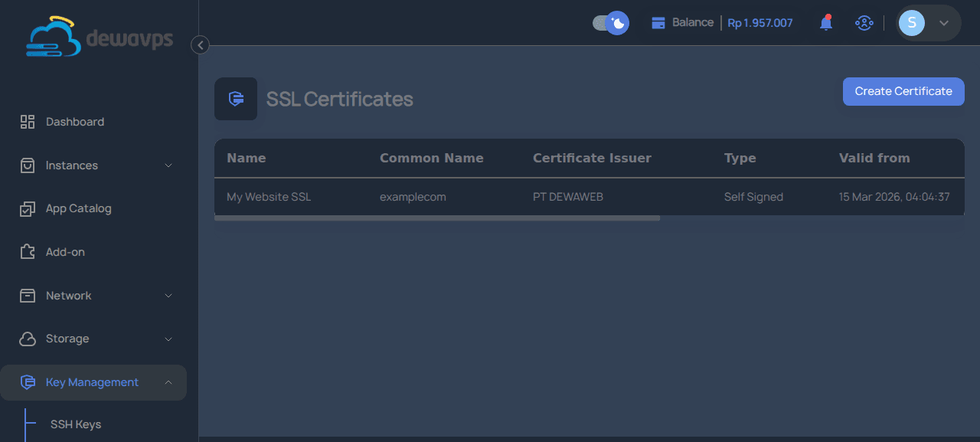
Task: Click the Add-on sidebar icon
Action: (28, 251)
